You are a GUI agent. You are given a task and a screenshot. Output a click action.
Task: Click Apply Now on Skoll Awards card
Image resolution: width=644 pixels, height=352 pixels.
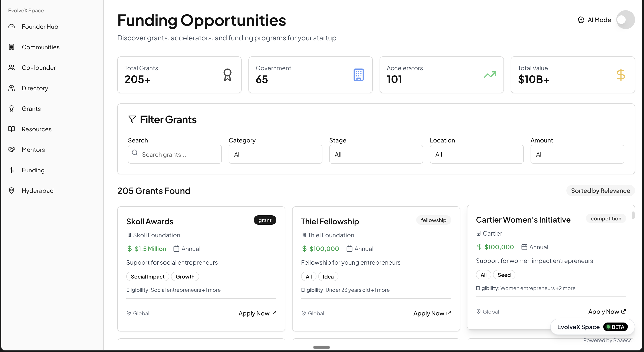click(257, 313)
